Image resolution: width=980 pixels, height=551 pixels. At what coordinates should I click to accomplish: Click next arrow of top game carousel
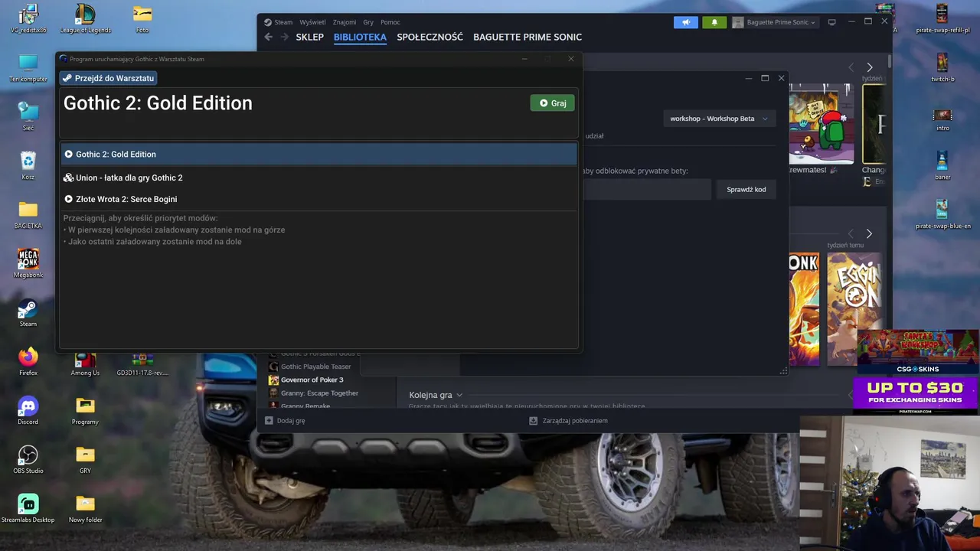[869, 67]
